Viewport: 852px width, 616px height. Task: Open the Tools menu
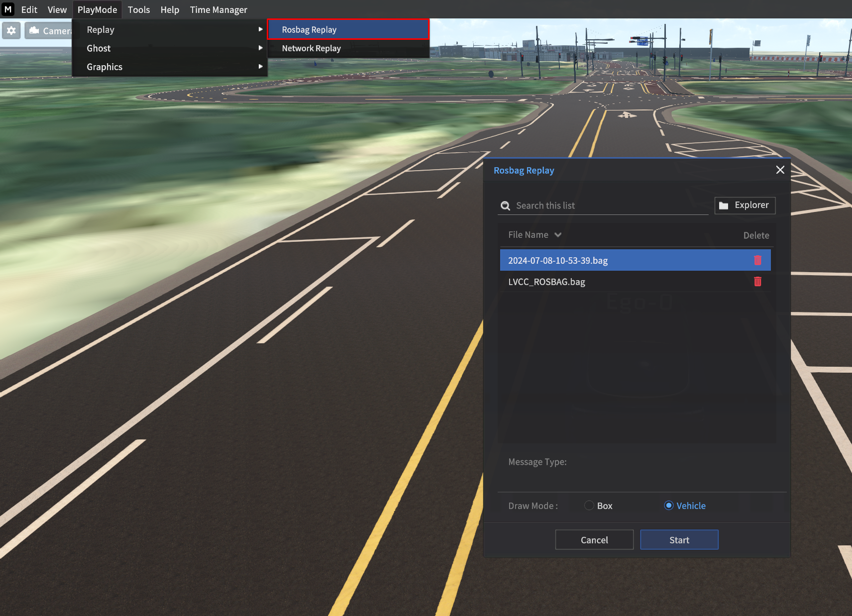(138, 9)
